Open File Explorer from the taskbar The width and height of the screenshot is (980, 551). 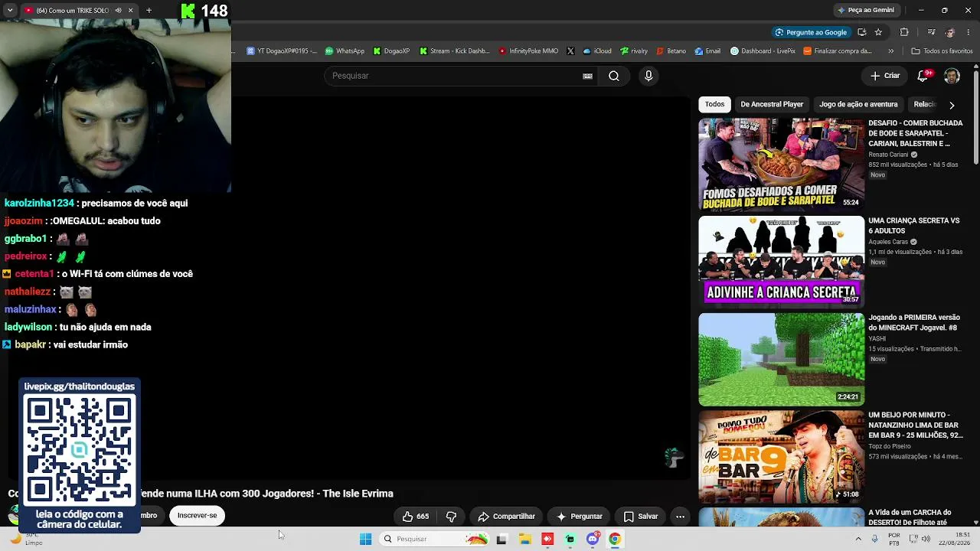coord(525,539)
